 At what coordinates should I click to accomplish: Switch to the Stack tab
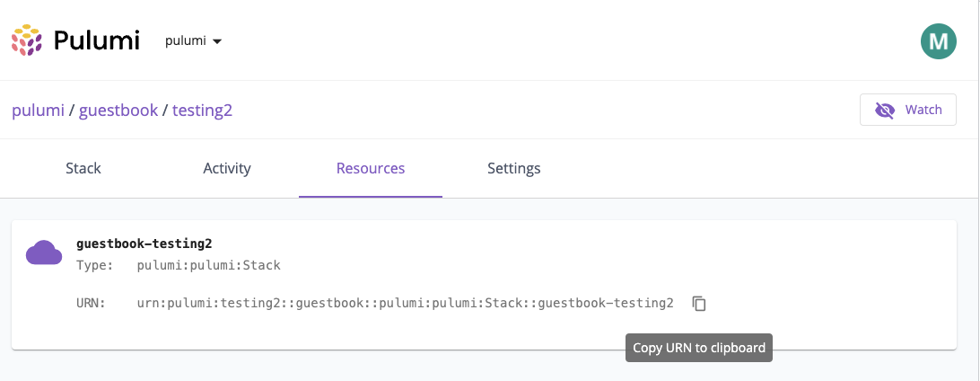click(x=83, y=168)
